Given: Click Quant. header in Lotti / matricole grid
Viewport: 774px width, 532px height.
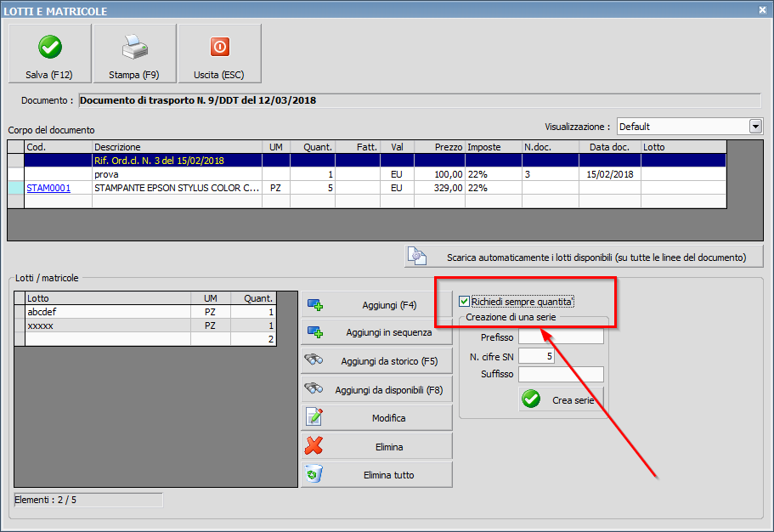Looking at the screenshot, I should pos(253,298).
